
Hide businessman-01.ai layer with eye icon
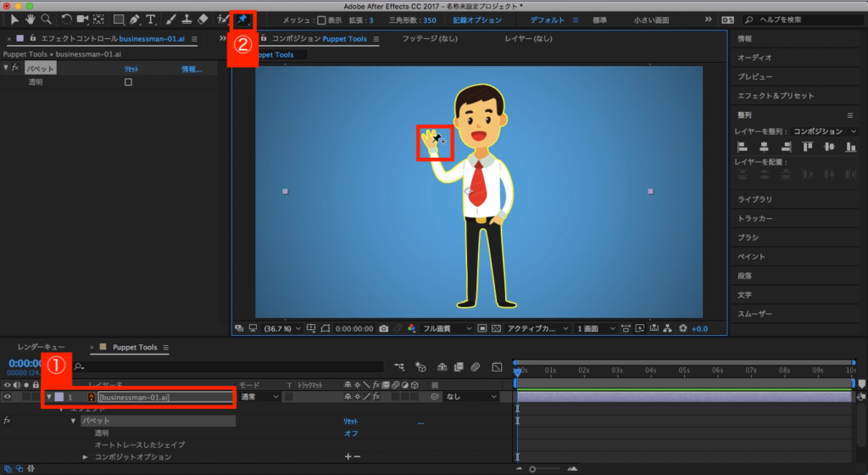pos(8,396)
